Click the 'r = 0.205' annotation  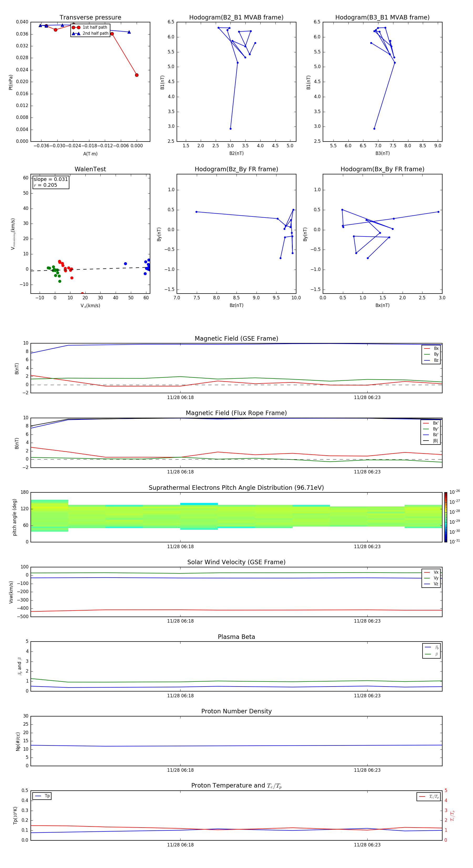(45, 185)
